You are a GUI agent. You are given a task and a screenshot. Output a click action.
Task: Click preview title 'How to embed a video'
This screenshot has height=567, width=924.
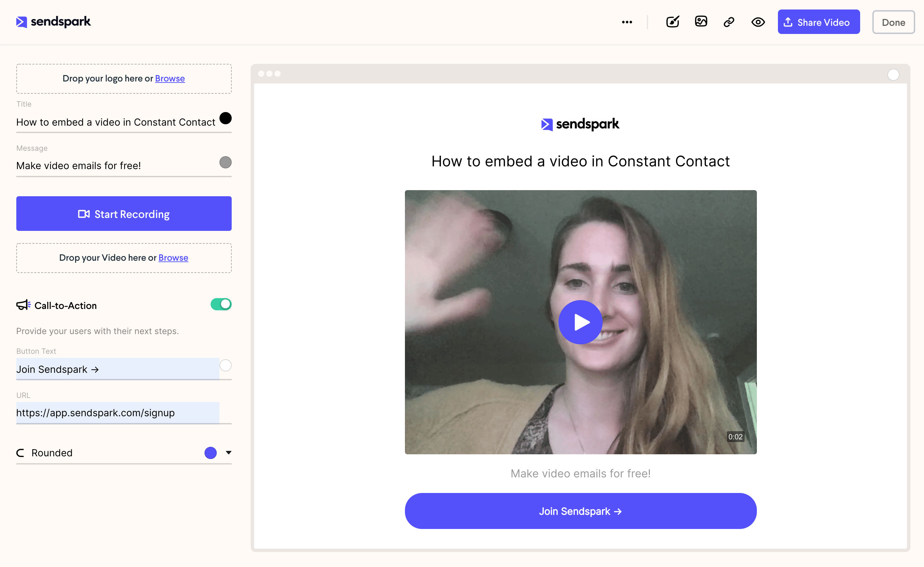[x=580, y=161]
